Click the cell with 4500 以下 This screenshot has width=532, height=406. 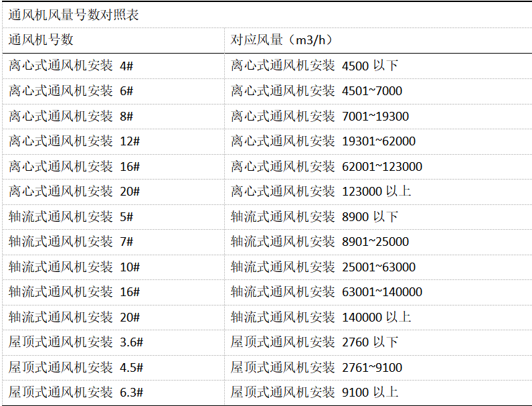point(315,66)
